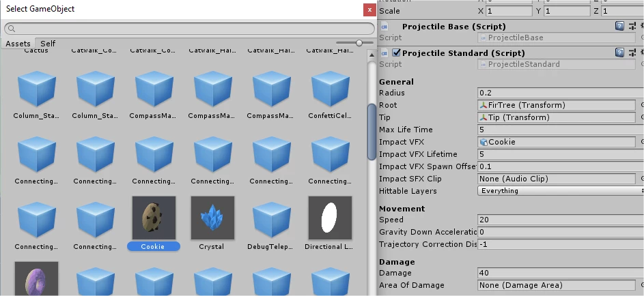The width and height of the screenshot is (644, 296).
Task: Click the asset list vertical scrollbar thumb
Action: (x=372, y=131)
